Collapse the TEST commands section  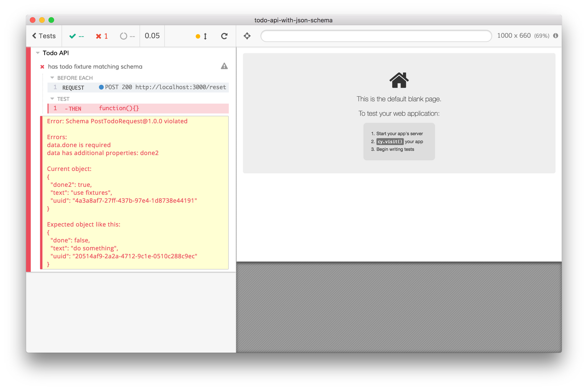pos(52,99)
